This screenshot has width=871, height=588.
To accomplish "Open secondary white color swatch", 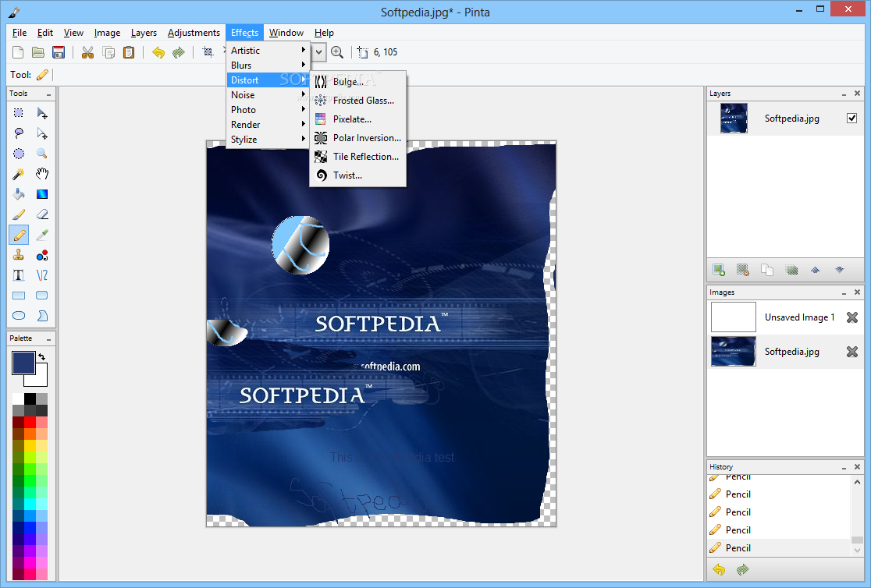I will [x=40, y=379].
